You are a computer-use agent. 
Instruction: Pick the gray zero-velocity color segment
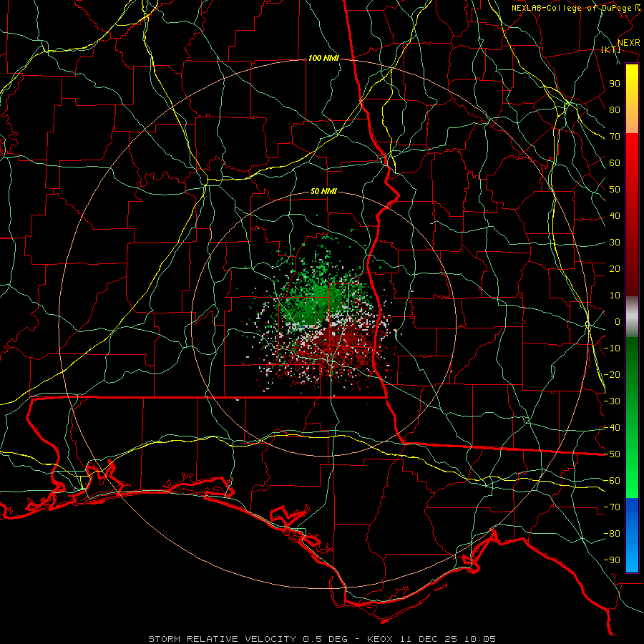(632, 317)
